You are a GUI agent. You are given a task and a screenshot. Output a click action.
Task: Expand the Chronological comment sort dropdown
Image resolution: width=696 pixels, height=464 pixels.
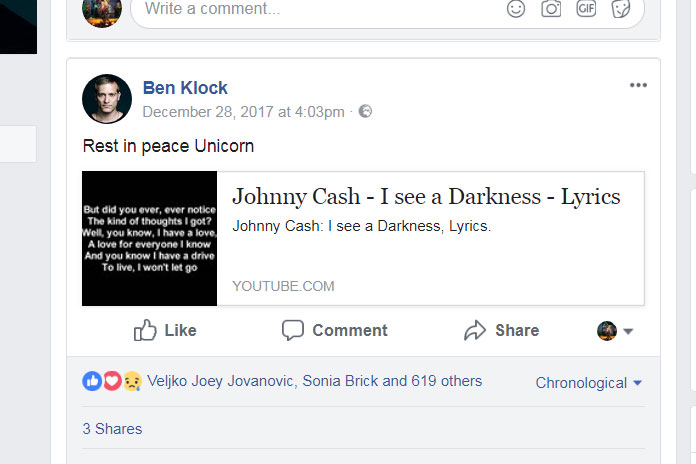588,383
